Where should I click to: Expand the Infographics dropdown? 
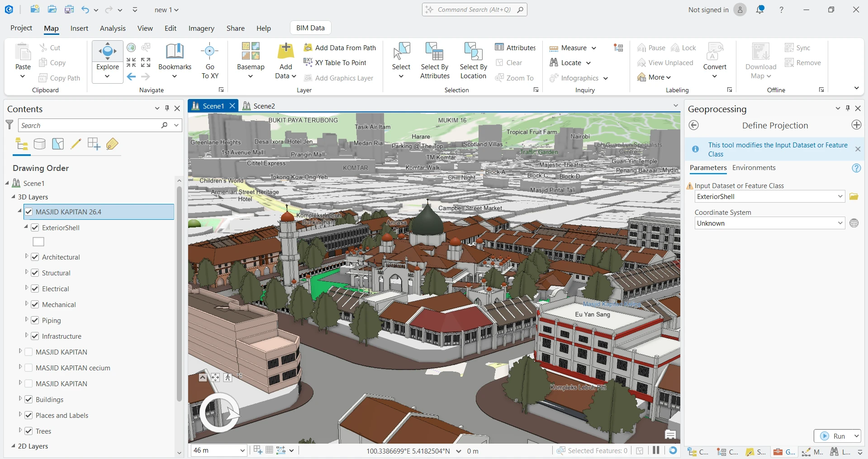click(x=605, y=78)
